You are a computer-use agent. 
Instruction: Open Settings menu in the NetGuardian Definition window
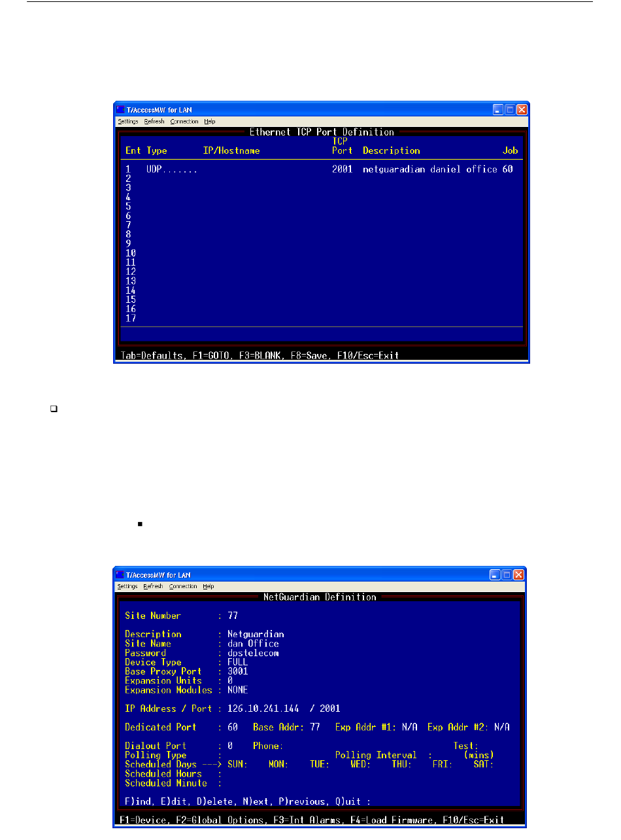pyautogui.click(x=127, y=587)
